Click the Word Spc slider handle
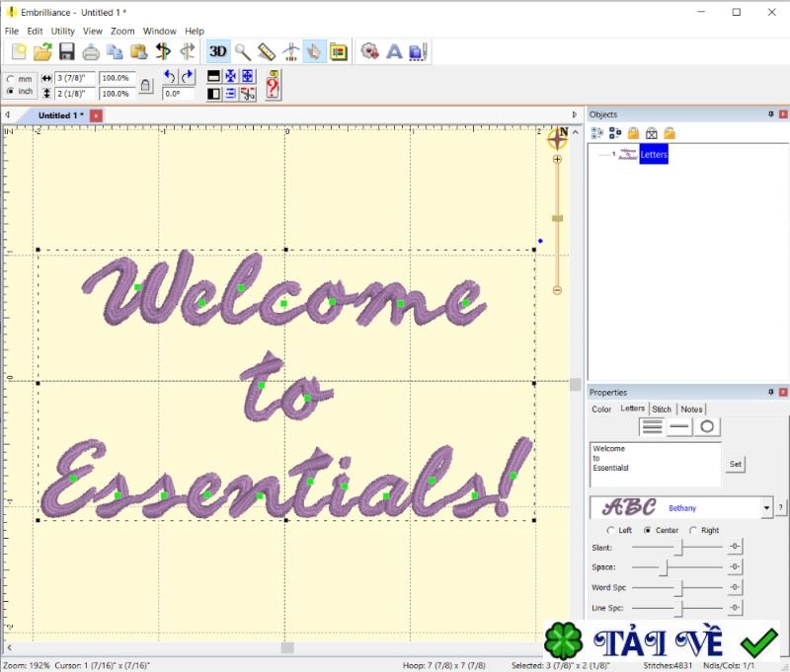 pyautogui.click(x=678, y=588)
